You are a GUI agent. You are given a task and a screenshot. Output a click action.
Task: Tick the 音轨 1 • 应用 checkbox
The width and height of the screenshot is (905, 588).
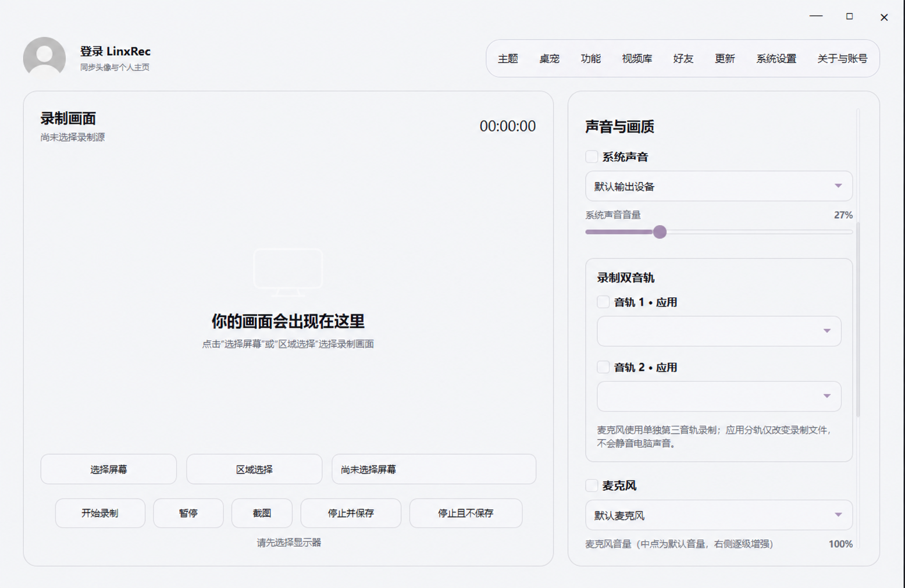coord(603,302)
